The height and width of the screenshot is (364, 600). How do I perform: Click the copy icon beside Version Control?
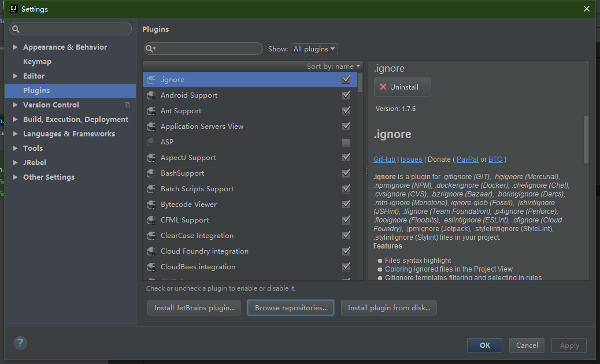pos(127,105)
